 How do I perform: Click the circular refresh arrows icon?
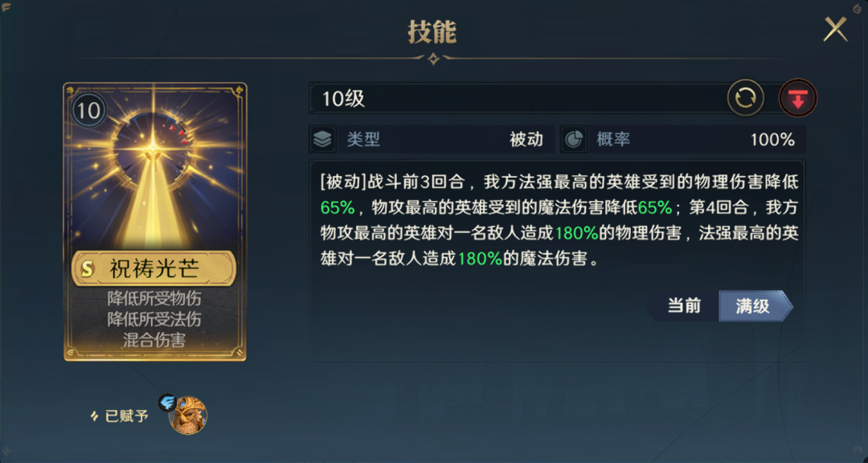click(x=745, y=98)
